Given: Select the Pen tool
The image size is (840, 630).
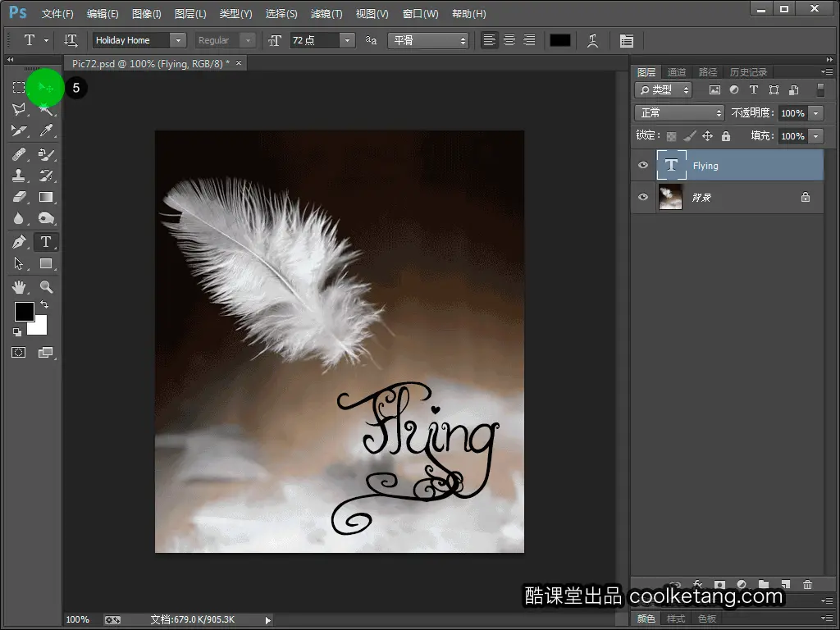Looking at the screenshot, I should point(19,242).
